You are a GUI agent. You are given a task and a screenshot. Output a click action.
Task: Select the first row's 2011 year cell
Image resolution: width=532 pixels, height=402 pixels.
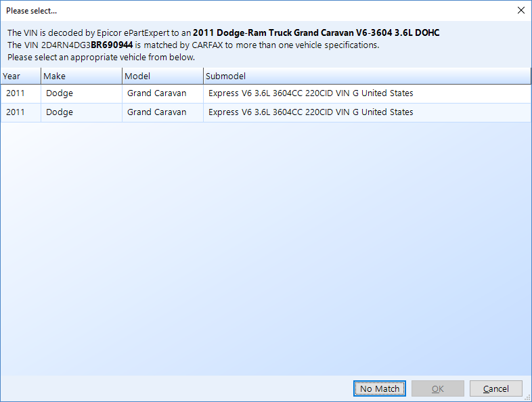21,93
